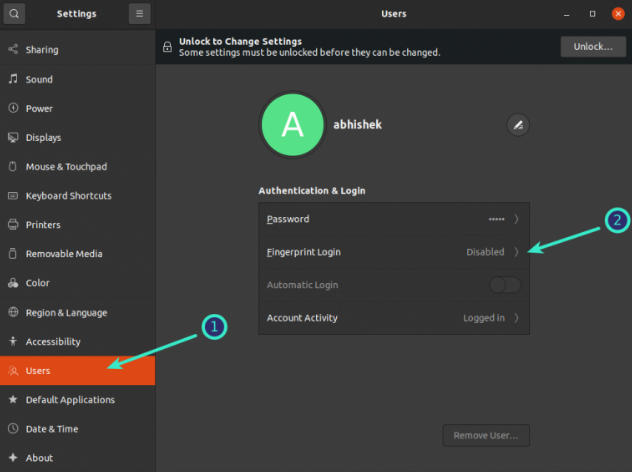
Task: Open the Sharing settings panel
Action: point(77,50)
